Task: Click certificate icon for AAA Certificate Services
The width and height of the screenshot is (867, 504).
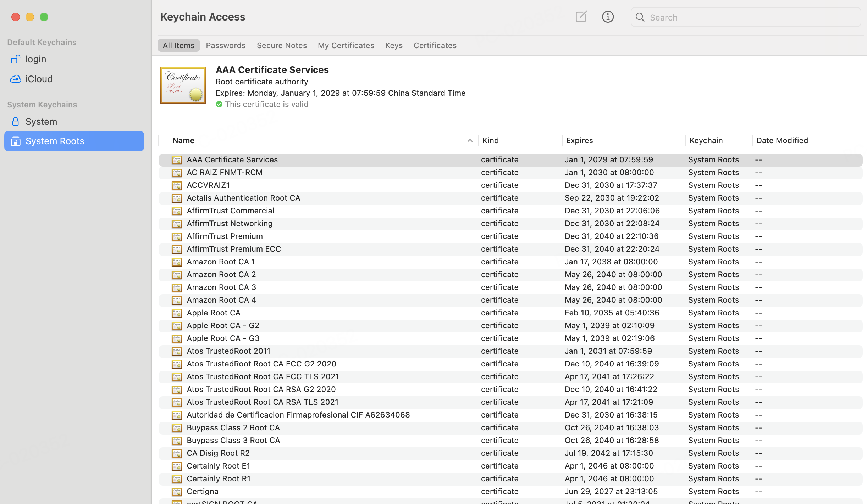Action: click(177, 160)
